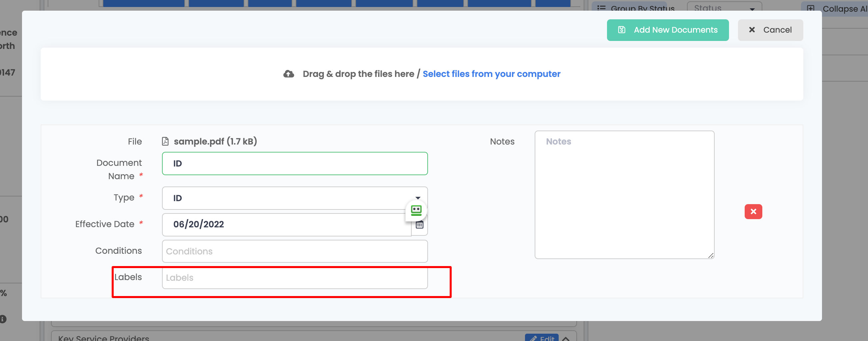
Task: Click the green robot extension icon
Action: [x=416, y=211]
